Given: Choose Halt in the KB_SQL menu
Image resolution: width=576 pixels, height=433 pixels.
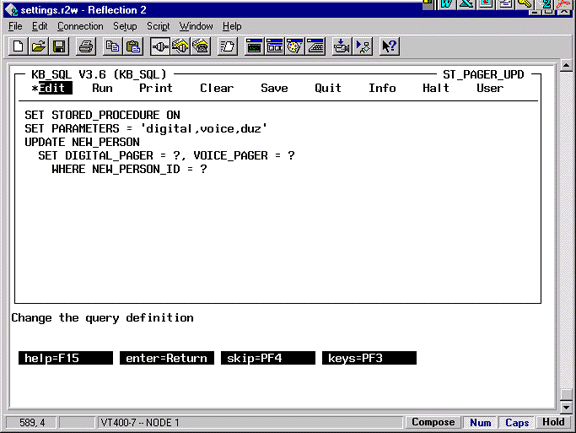Looking at the screenshot, I should [436, 88].
